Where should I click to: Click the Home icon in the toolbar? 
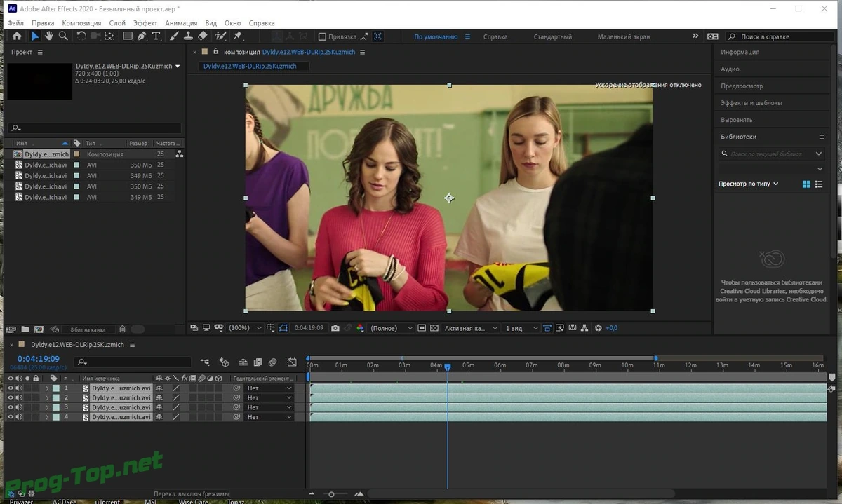click(18, 36)
